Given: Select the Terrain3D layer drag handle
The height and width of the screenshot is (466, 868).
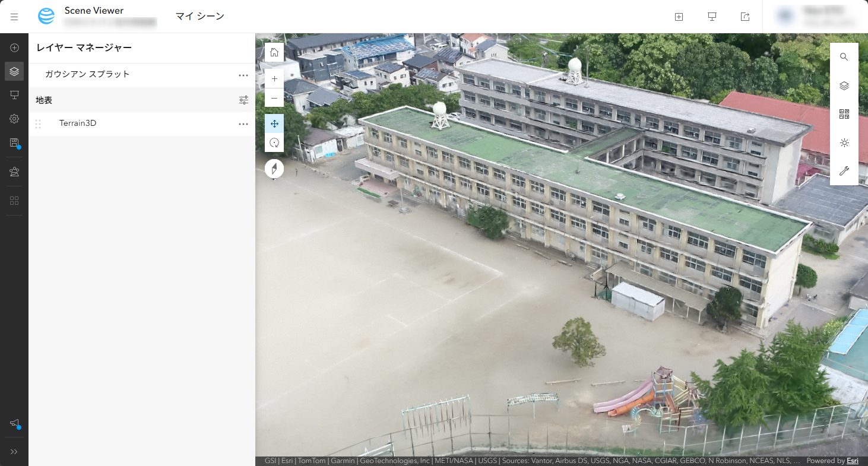Looking at the screenshot, I should tap(38, 124).
